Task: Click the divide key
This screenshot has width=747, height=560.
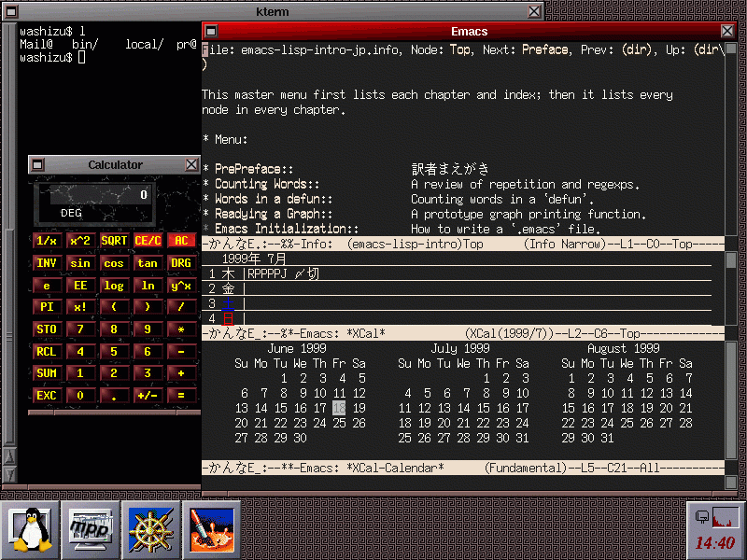Action: click(181, 307)
